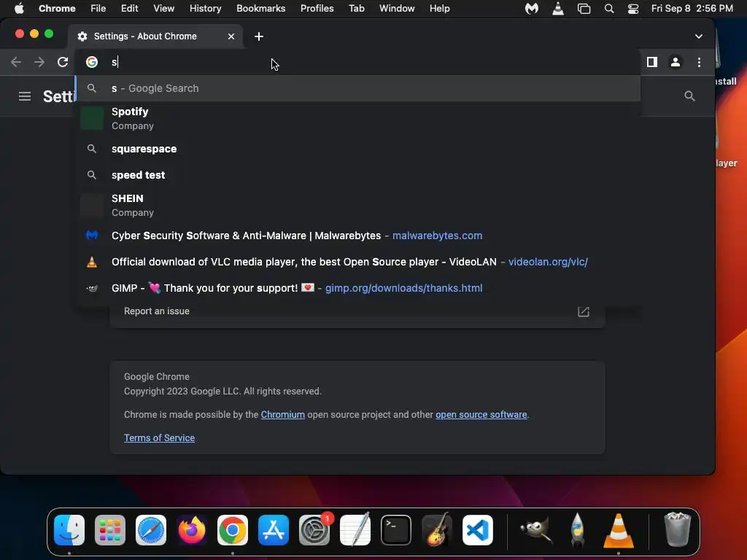The image size is (747, 560).
Task: Open the profile avatar icon
Action: pos(675,62)
